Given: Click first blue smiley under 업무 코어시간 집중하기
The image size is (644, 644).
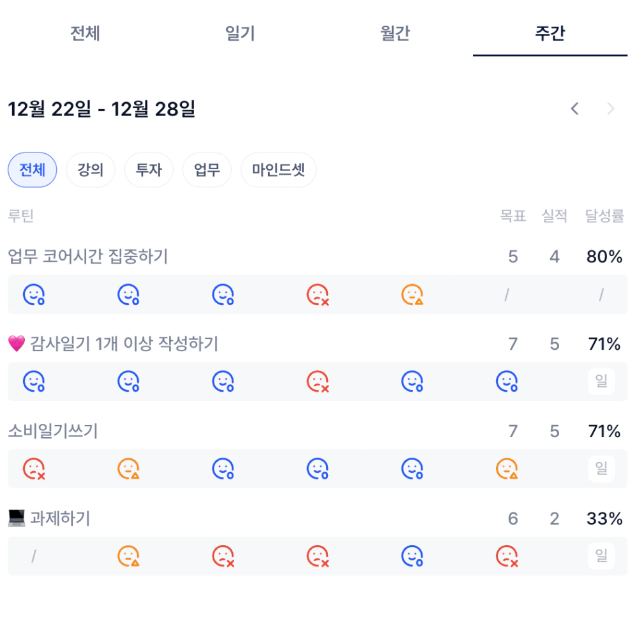Looking at the screenshot, I should (x=34, y=294).
